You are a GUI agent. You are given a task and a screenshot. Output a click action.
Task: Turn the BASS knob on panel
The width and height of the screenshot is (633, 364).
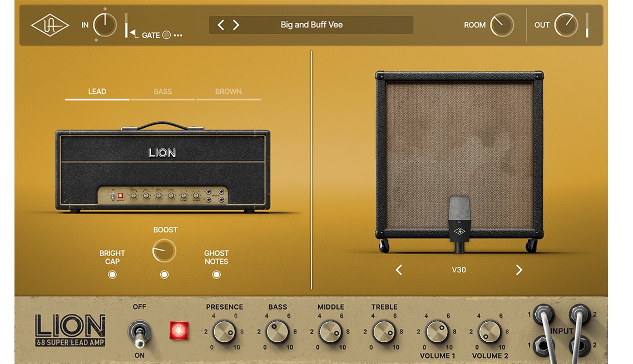(x=278, y=332)
